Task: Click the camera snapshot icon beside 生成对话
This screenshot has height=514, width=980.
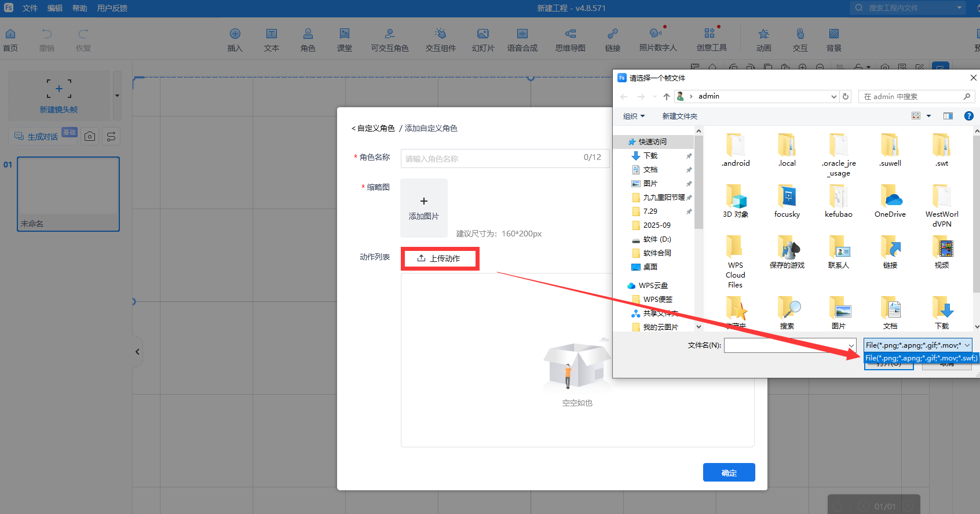Action: 90,136
